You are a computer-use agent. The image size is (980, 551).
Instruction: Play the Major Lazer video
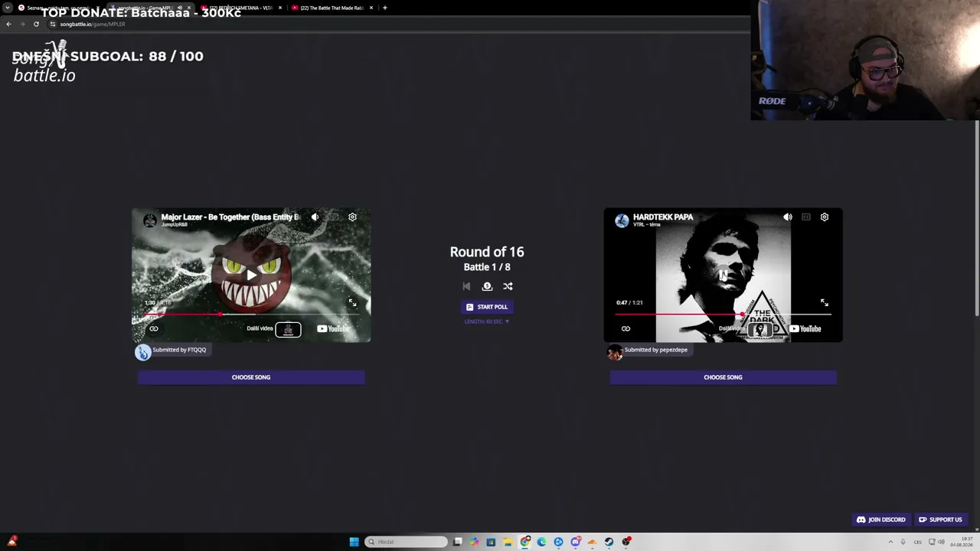pyautogui.click(x=251, y=274)
